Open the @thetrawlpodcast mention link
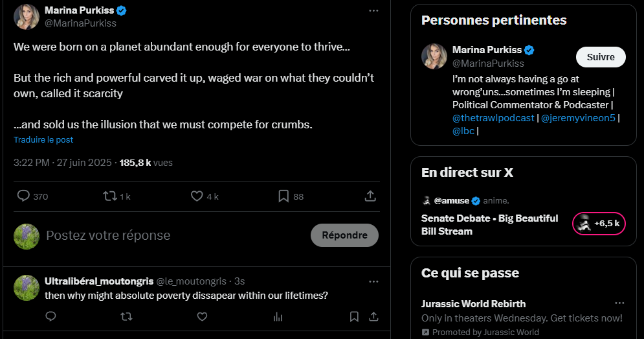 (x=493, y=118)
